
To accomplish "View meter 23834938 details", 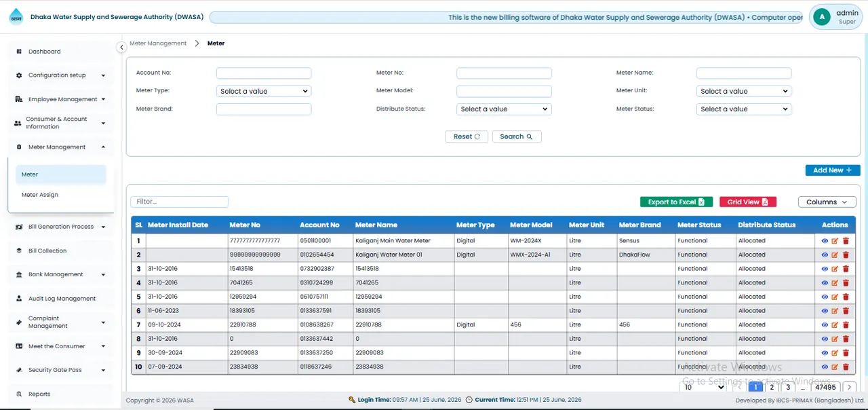I will (x=825, y=367).
